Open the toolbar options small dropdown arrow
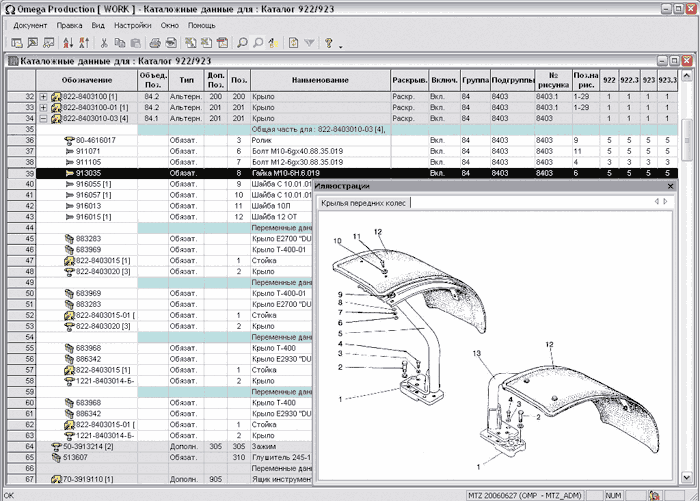The height and width of the screenshot is (501, 700). (341, 46)
